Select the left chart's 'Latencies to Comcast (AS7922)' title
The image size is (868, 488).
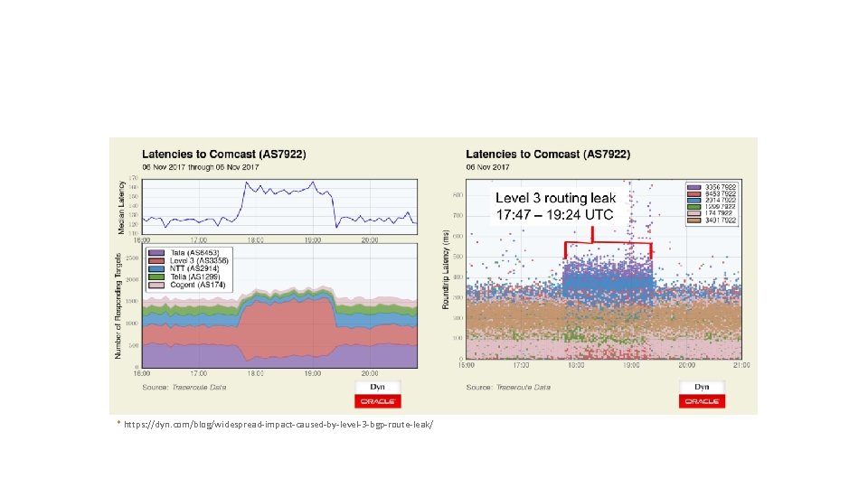[224, 155]
